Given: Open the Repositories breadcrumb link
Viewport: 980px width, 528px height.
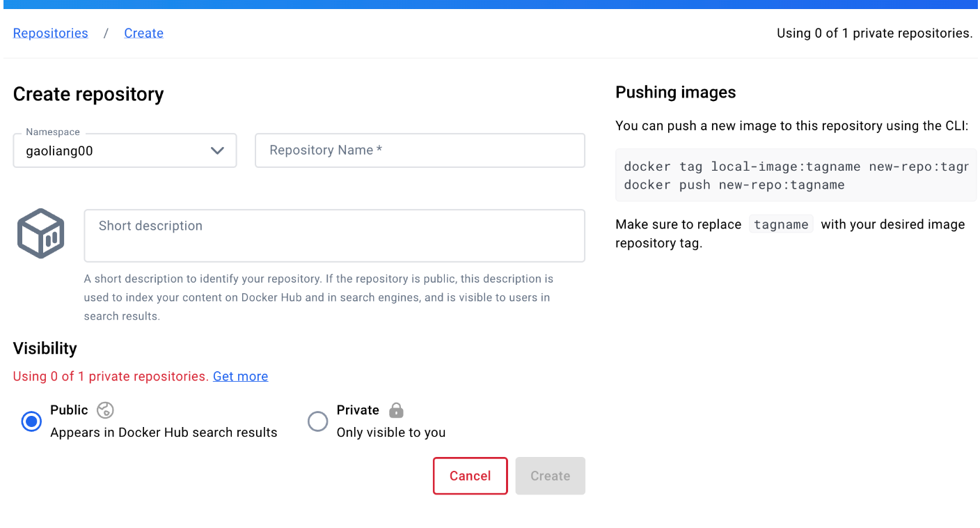Looking at the screenshot, I should pyautogui.click(x=51, y=33).
